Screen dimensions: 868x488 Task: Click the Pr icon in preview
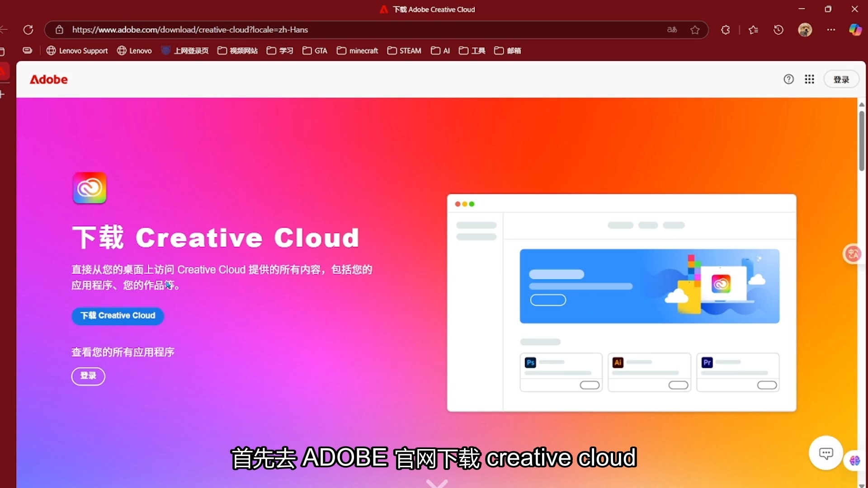pos(707,362)
